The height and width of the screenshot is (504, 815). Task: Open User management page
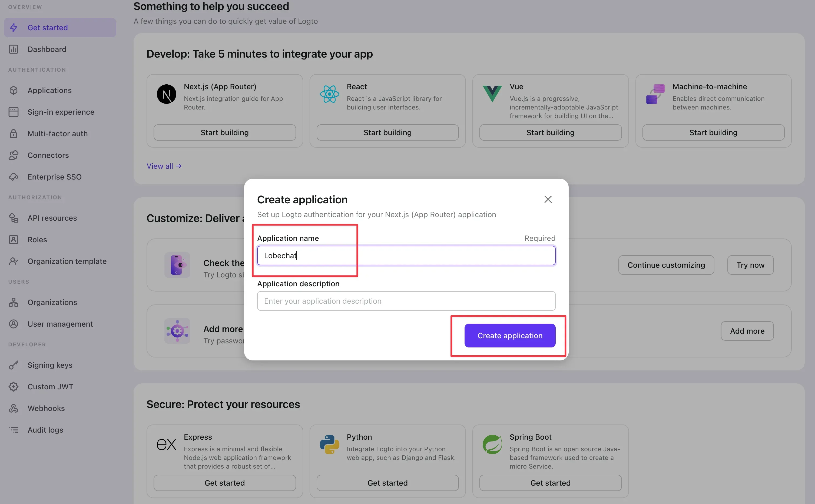pyautogui.click(x=60, y=324)
